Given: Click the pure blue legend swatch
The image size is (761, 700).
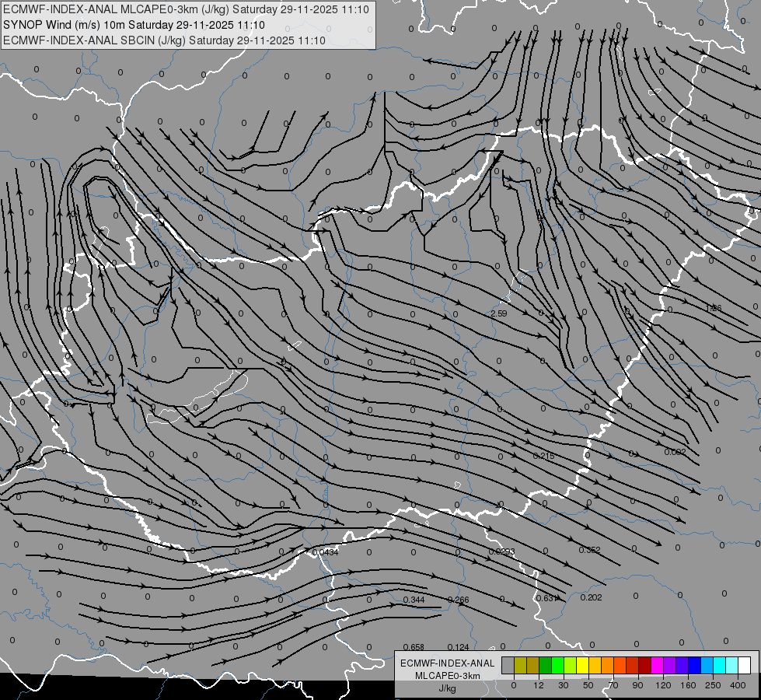Looking at the screenshot, I should point(694,666).
